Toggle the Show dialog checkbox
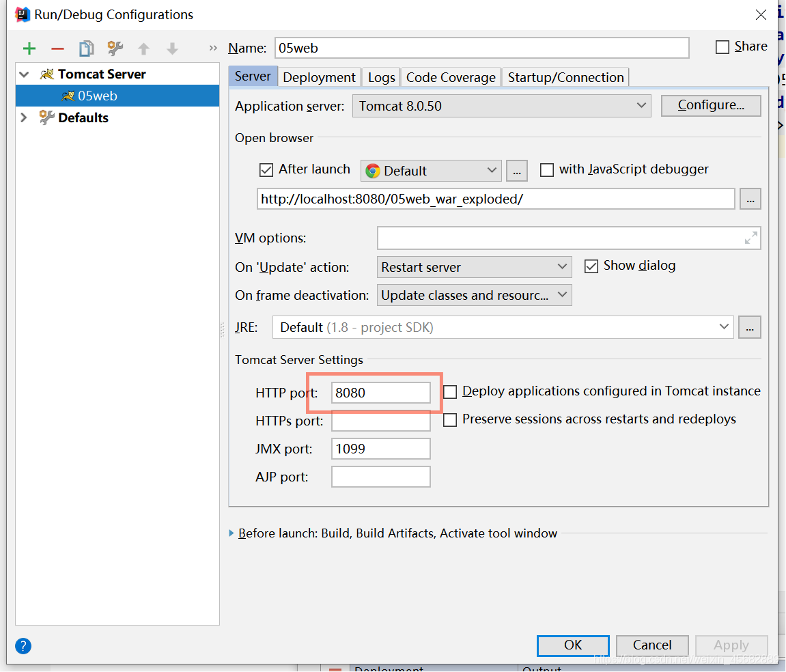786x672 pixels. click(x=591, y=266)
